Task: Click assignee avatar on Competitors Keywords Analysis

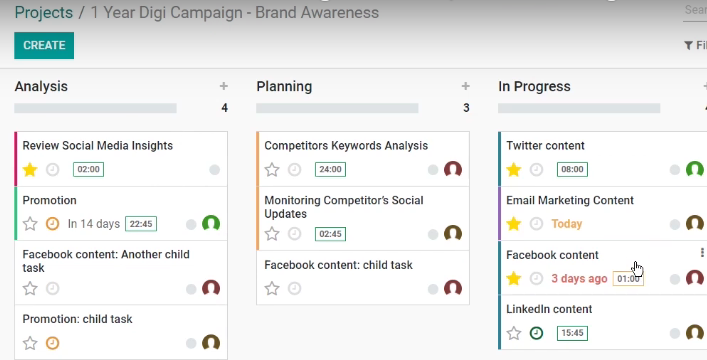Action: [453, 170]
